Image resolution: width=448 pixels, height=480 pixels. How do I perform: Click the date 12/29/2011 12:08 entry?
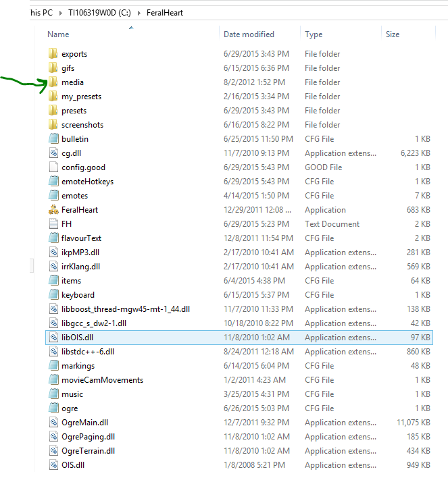point(257,210)
